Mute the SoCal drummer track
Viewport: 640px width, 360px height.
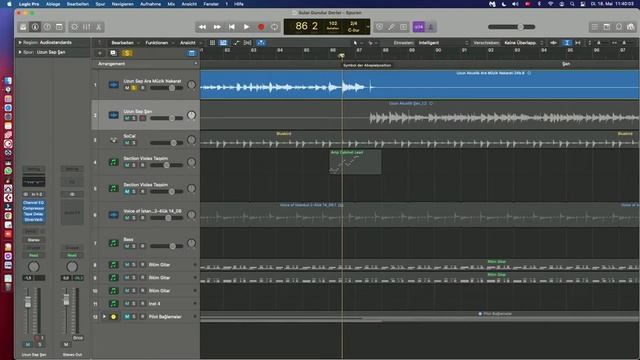coord(127,143)
